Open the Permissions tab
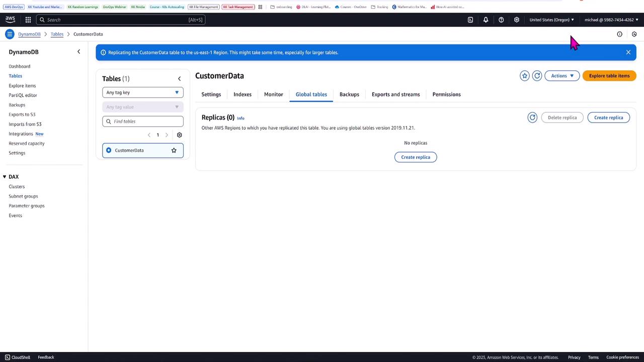 tap(447, 95)
